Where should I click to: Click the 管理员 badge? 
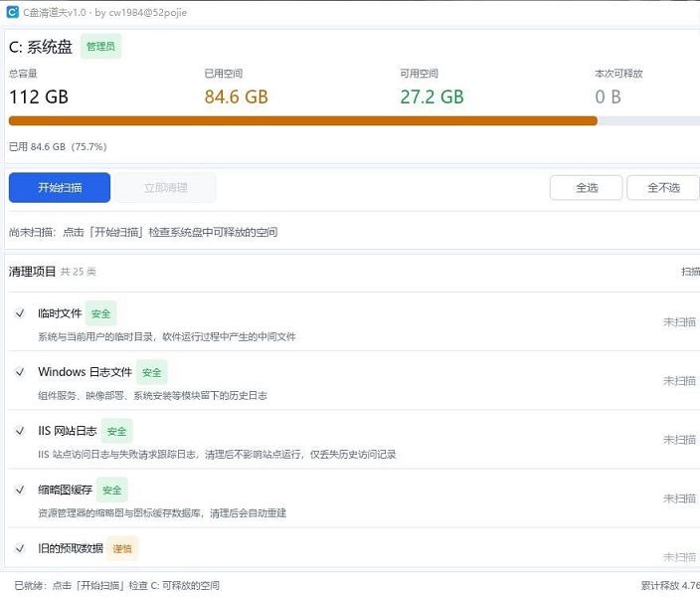point(100,47)
